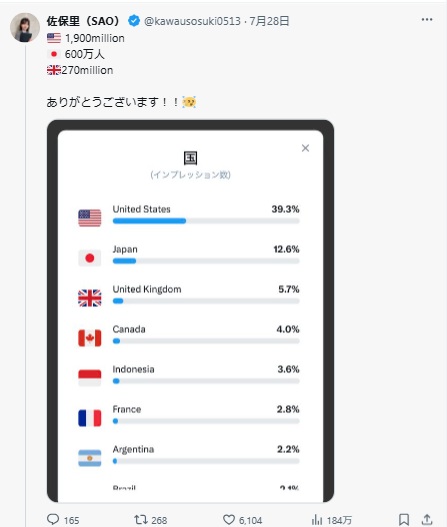Open the reply comment icon
This screenshot has height=527, width=447.
coord(53,519)
